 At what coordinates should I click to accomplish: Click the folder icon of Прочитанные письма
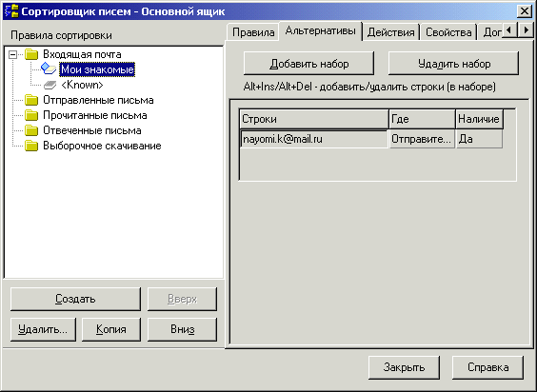click(31, 115)
